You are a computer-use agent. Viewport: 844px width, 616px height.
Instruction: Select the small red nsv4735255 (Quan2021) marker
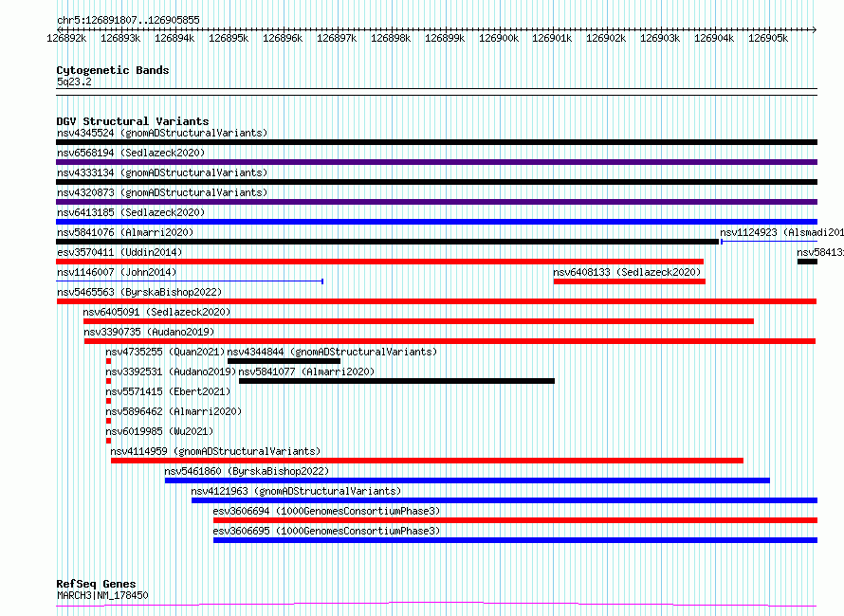point(109,361)
